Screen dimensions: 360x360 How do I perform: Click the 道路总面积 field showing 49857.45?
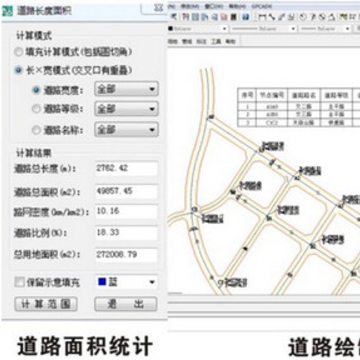pyautogui.click(x=126, y=191)
